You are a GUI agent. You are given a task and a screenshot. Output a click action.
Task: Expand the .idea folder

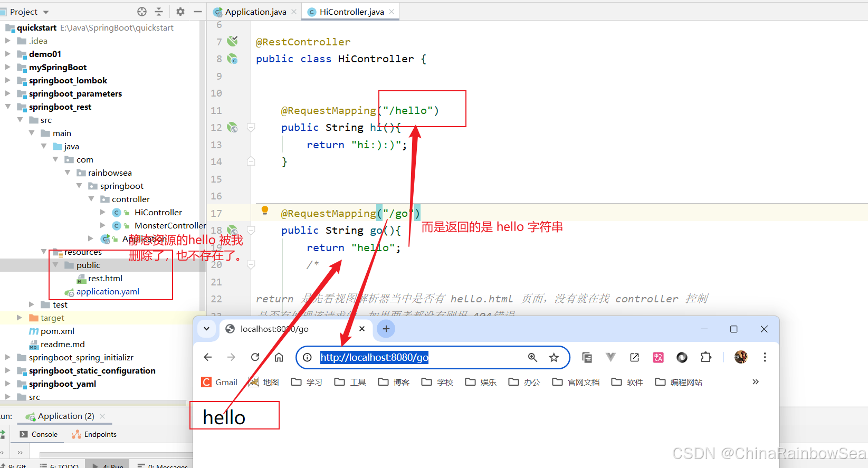click(7, 41)
